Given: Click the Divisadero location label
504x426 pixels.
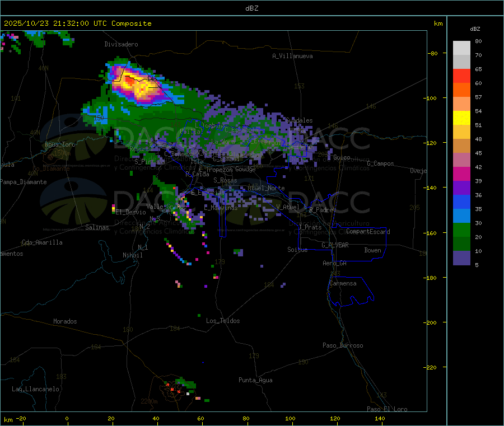Looking at the screenshot, I should 121,44.
